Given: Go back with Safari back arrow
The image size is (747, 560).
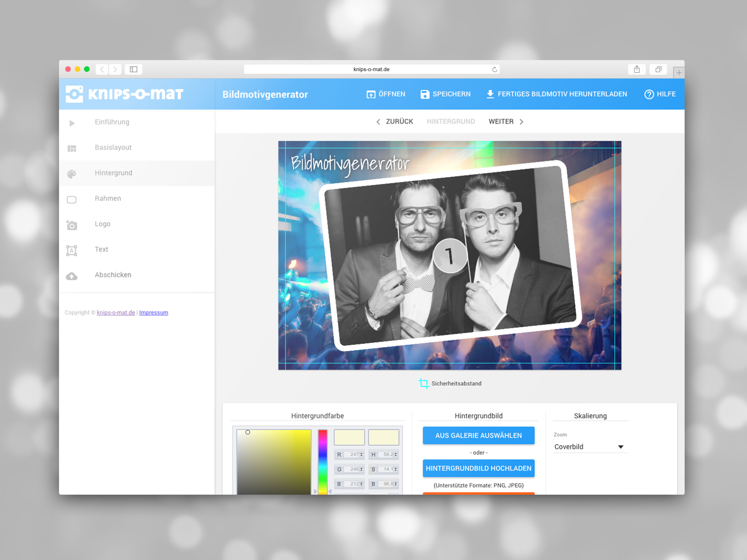Looking at the screenshot, I should pos(102,69).
